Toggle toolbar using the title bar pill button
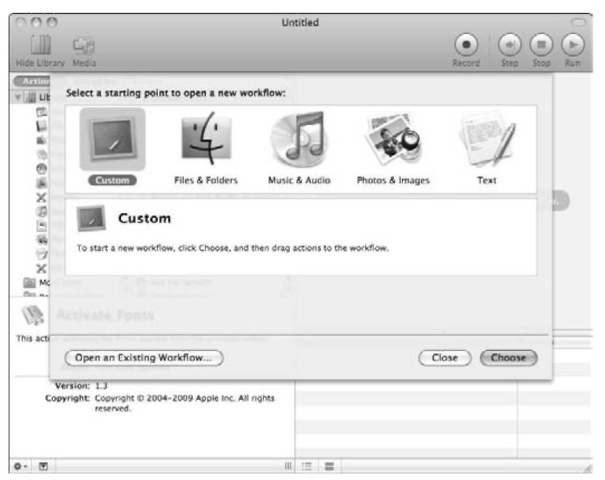The width and height of the screenshot is (605, 480). point(578,22)
